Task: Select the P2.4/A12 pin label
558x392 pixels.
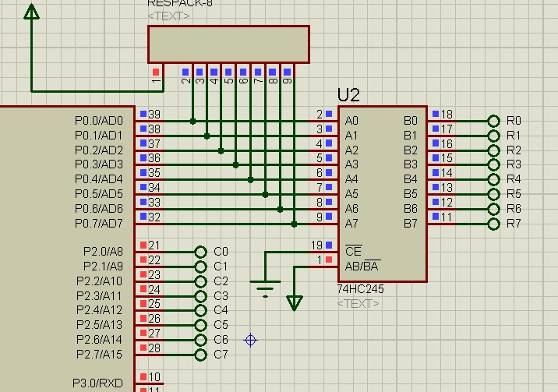Action: [x=99, y=310]
